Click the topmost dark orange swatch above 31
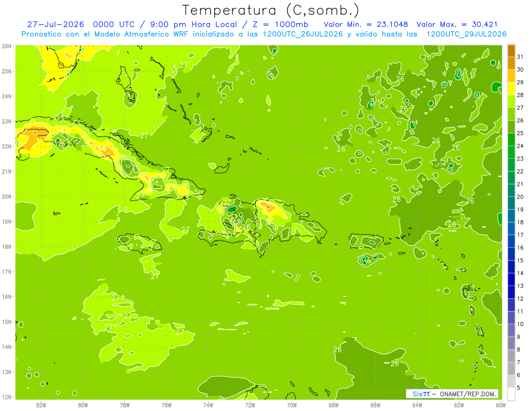Image resolution: width=532 pixels, height=411 pixels. click(511, 51)
